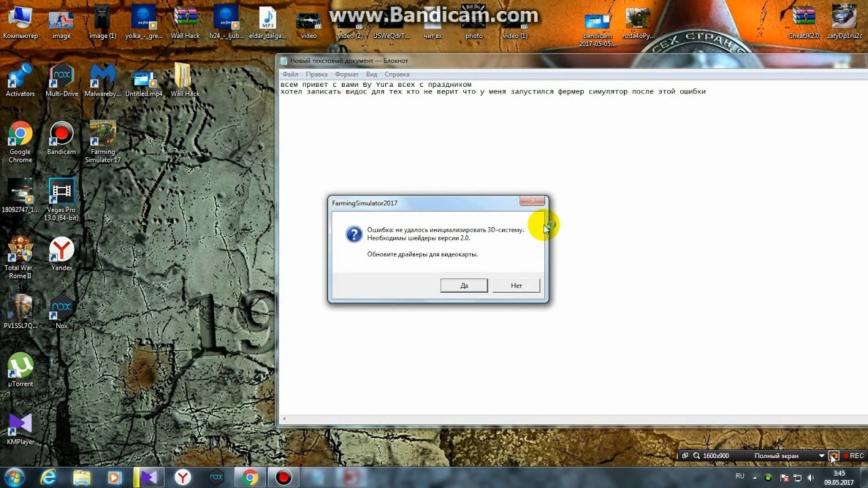Image resolution: width=868 pixels, height=488 pixels.
Task: Select the Yandex desktop shortcut
Action: pos(62,254)
